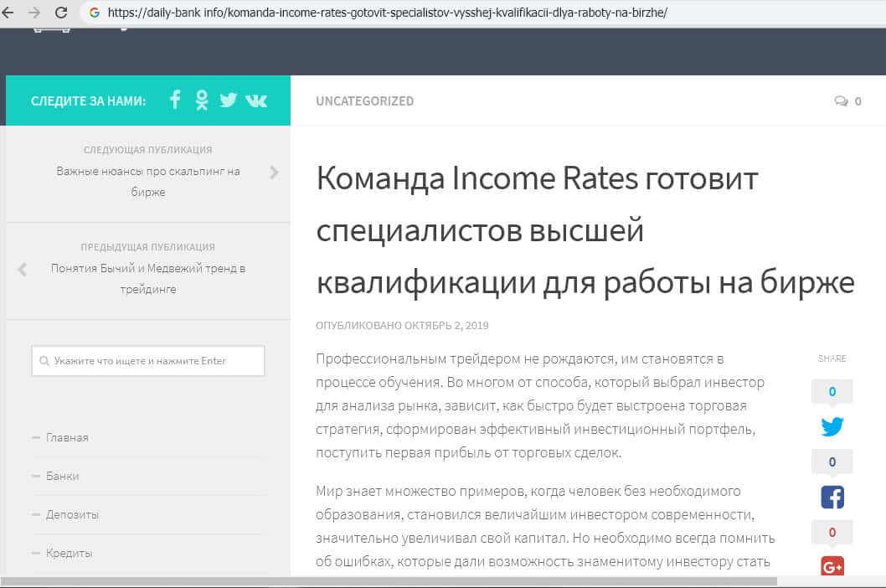Click the paragraph starting 'Мир знает множество примеров'
Screen dimensions: 886x588
(x=545, y=526)
